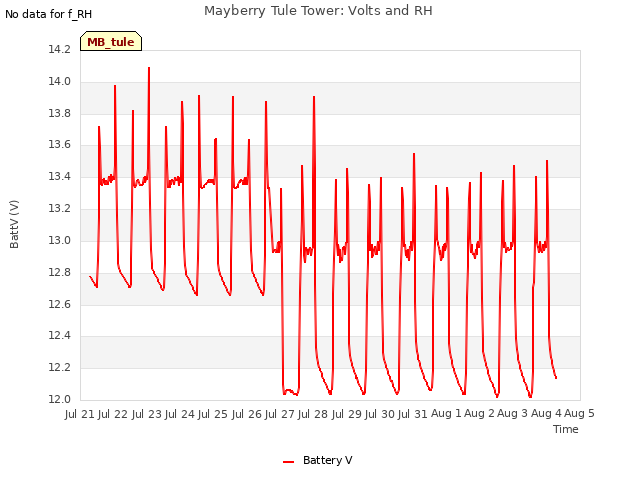Click the flat 12.0 V trough on Jul 27
Image resolution: width=640 pixels, height=480 pixels.
point(290,392)
